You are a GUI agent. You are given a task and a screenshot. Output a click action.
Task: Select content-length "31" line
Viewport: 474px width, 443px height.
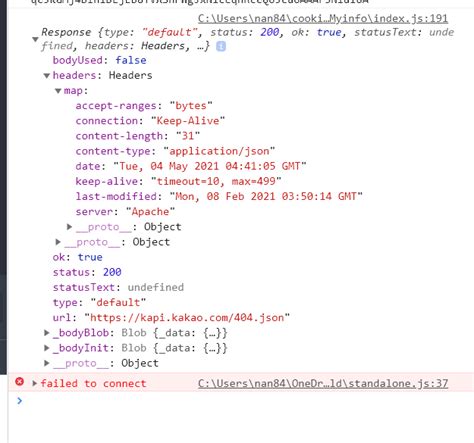(138, 136)
